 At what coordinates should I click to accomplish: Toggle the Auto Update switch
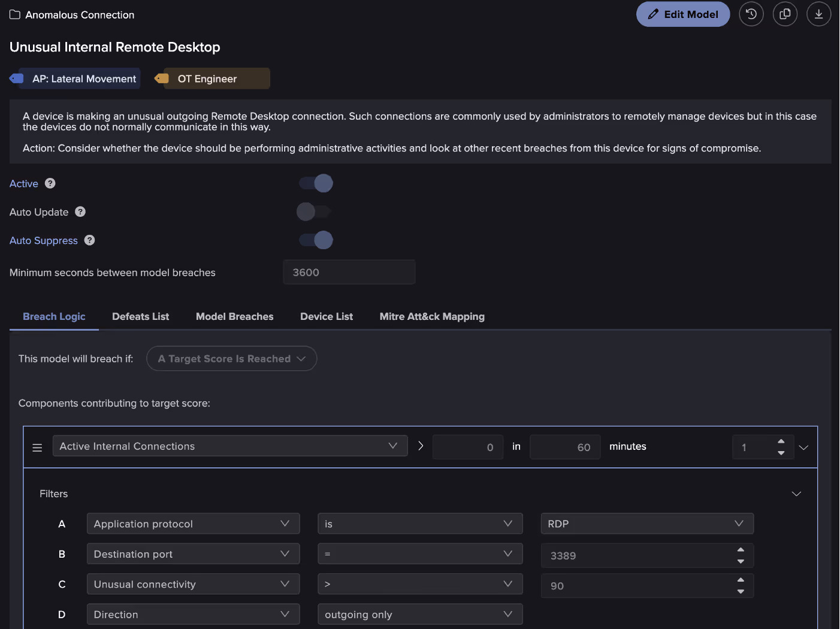click(x=315, y=211)
